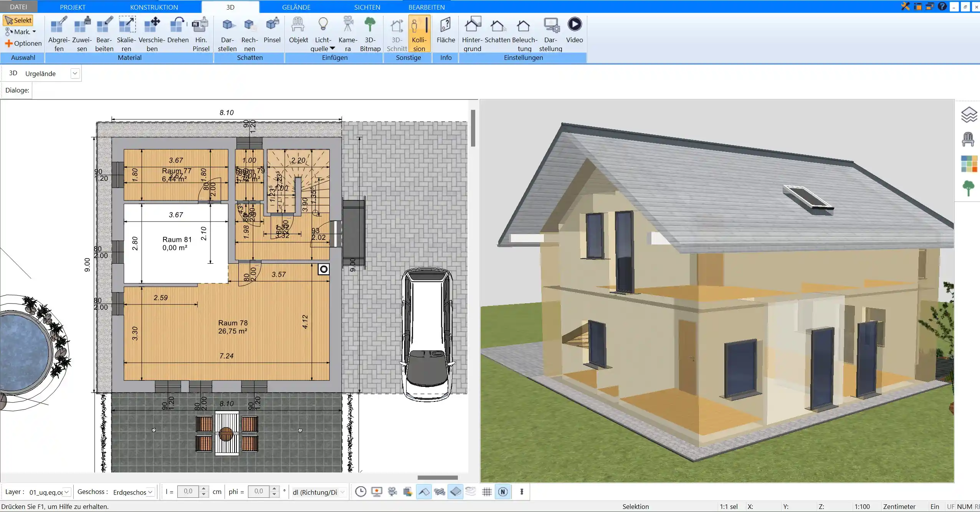Insert an Objekt via chair icon

click(298, 30)
